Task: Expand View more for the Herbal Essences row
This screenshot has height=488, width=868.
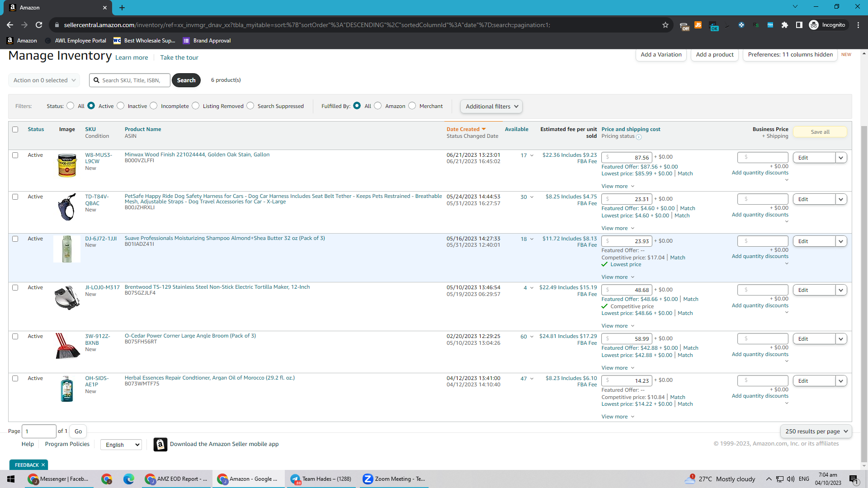Action: point(618,417)
